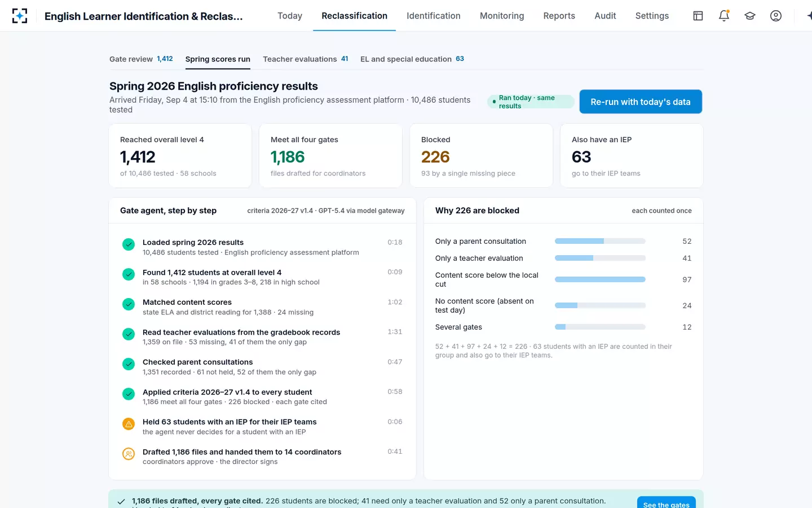The height and width of the screenshot is (508, 812).
Task: Open EL and special education subtab
Action: coord(412,59)
